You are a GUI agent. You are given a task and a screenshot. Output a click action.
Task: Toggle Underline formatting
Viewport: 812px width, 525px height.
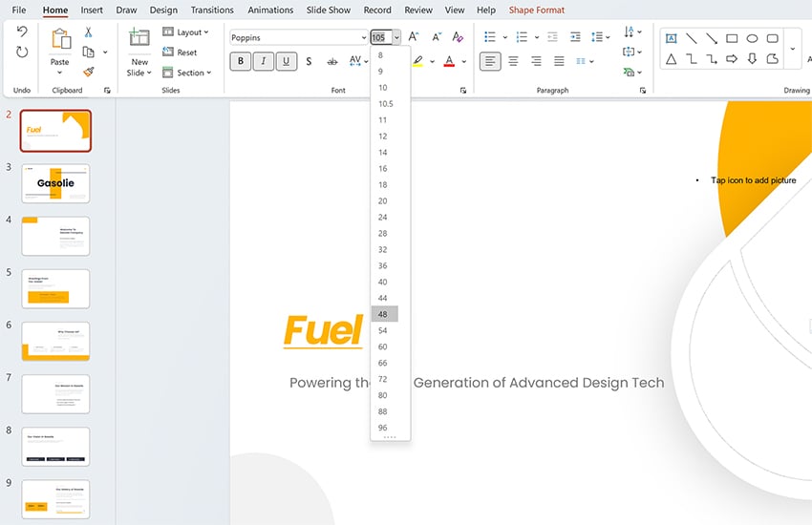[286, 61]
